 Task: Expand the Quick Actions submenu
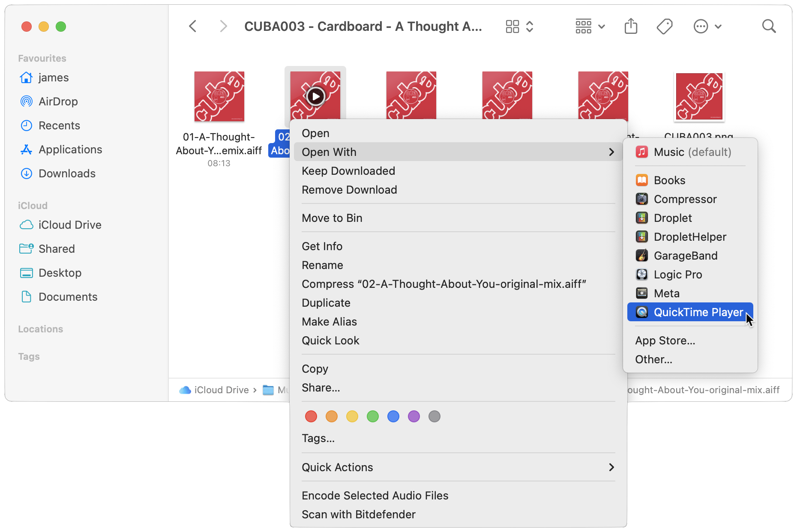tap(458, 467)
